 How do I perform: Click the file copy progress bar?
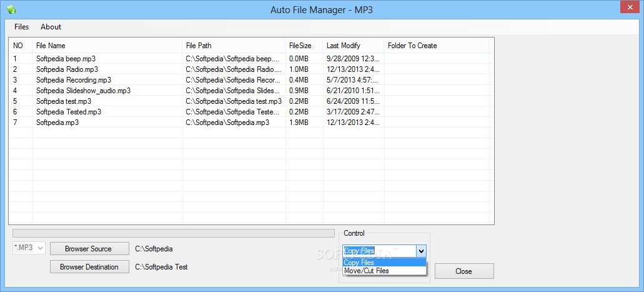pyautogui.click(x=174, y=233)
